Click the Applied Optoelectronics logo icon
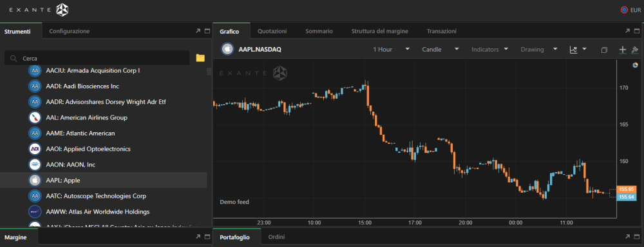The height and width of the screenshot is (247, 644). tap(35, 149)
